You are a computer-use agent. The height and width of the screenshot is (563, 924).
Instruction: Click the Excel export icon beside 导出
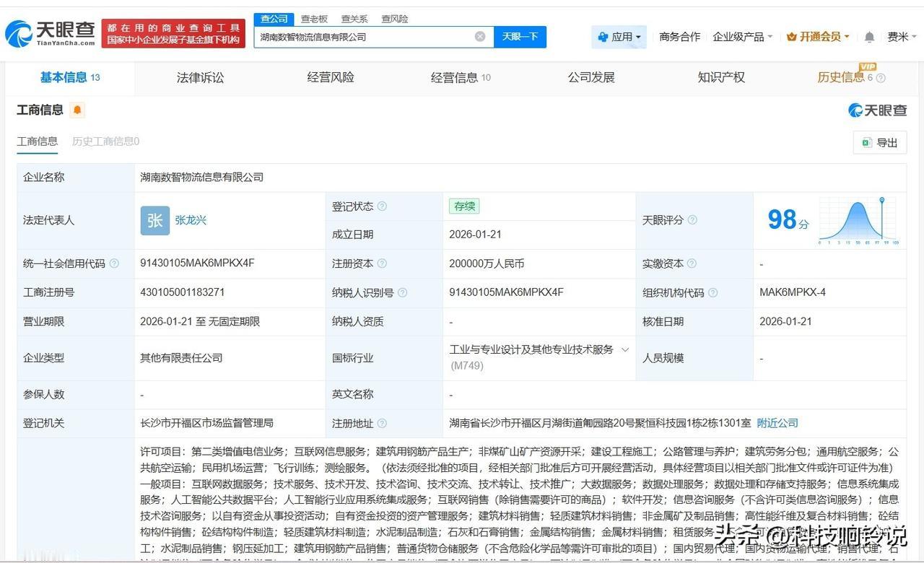pos(867,143)
